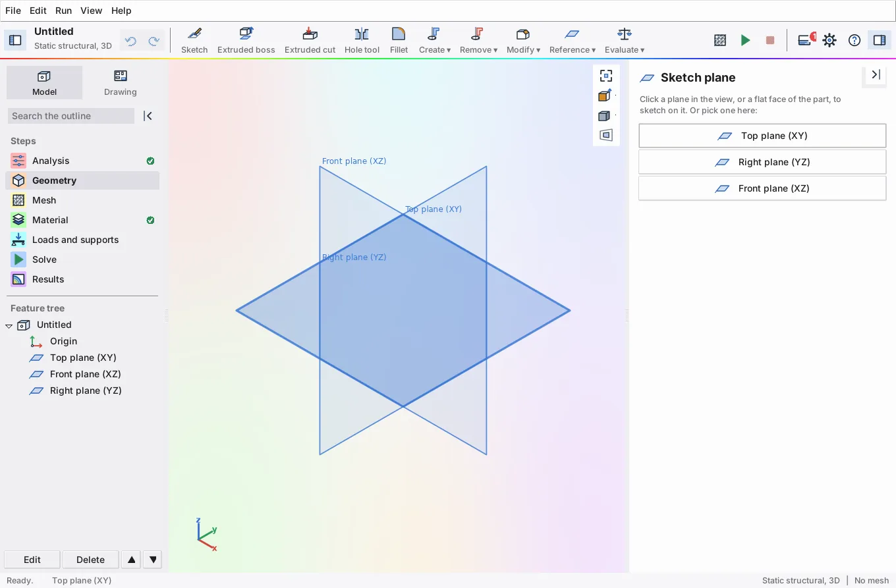Image resolution: width=896 pixels, height=588 pixels.
Task: Toggle the perspective view icon
Action: 606,135
